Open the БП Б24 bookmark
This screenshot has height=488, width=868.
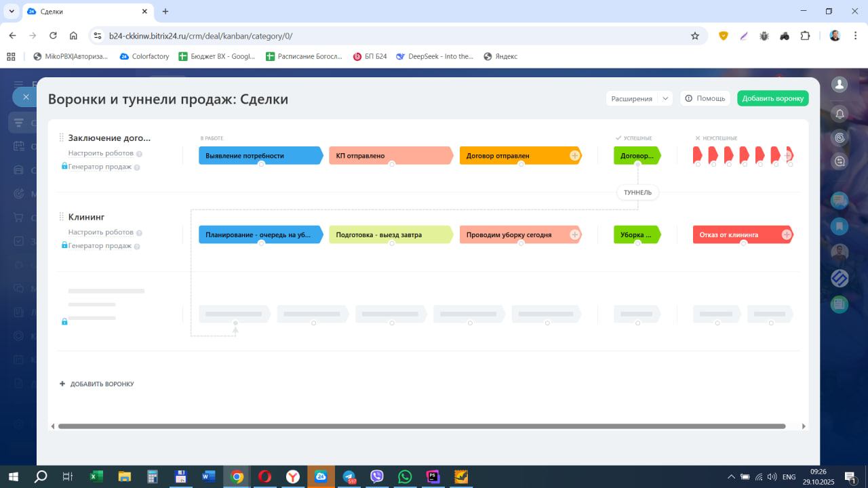click(x=370, y=56)
